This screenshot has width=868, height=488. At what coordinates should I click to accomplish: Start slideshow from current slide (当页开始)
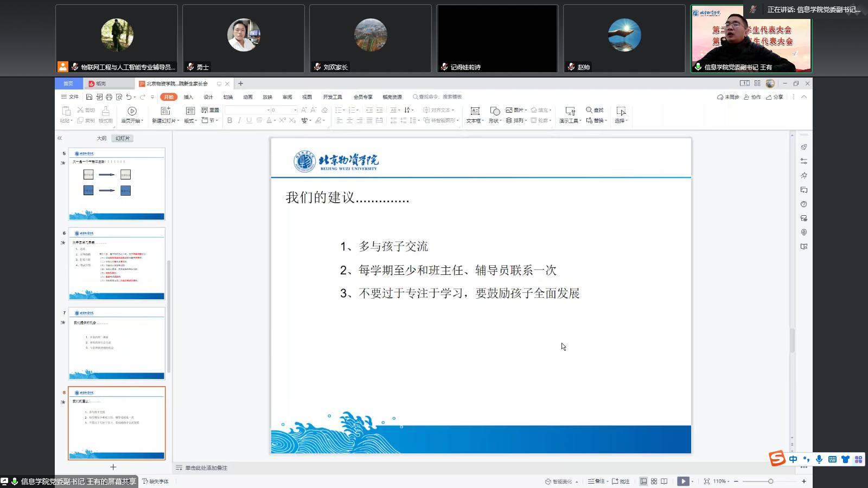click(x=132, y=111)
